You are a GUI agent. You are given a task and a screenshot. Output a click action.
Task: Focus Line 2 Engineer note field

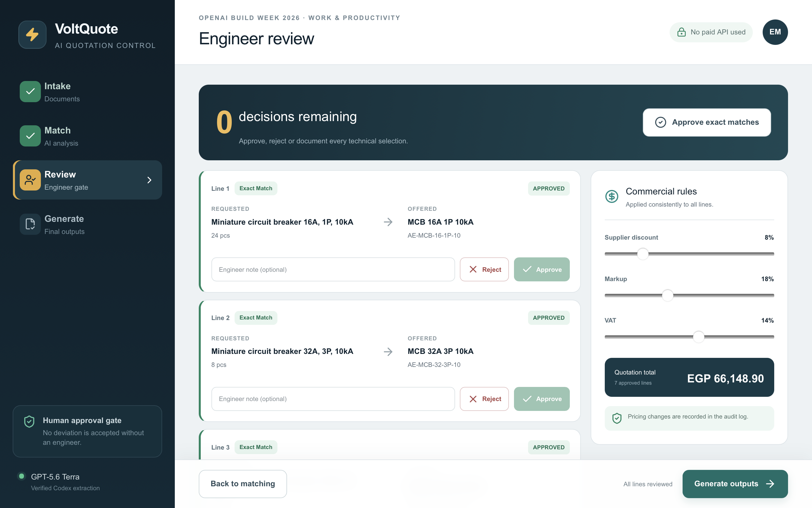333,399
